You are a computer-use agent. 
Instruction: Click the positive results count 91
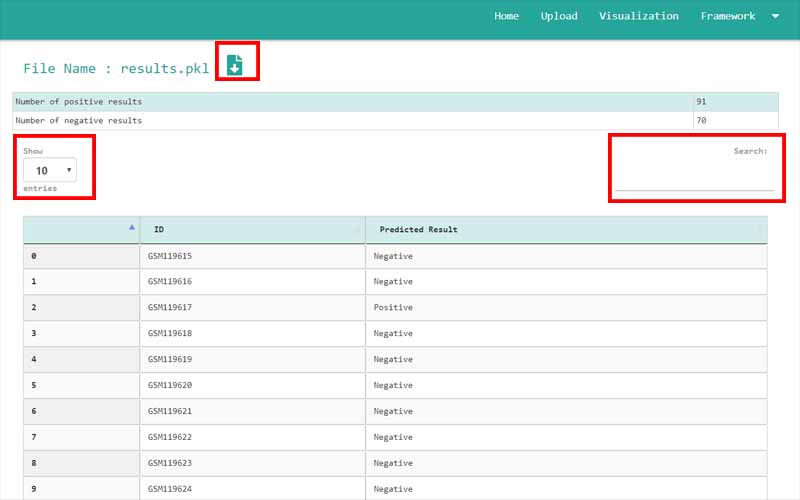tap(702, 102)
